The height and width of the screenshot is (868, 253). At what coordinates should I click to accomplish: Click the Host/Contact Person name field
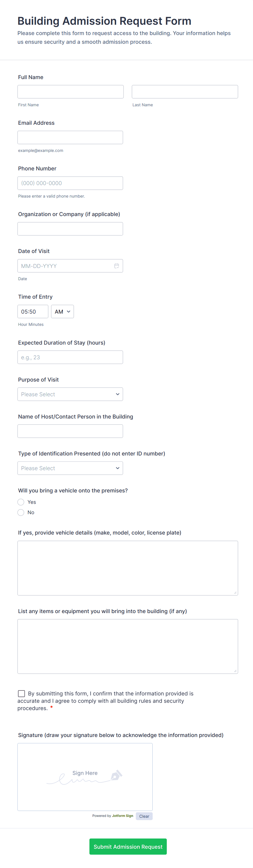point(70,431)
